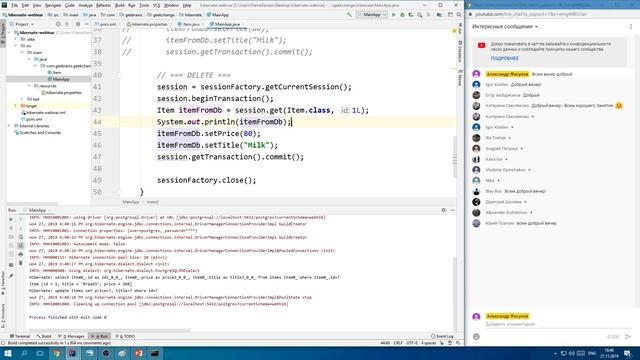Open Windows Start menu
The image size is (640, 360).
(7, 353)
